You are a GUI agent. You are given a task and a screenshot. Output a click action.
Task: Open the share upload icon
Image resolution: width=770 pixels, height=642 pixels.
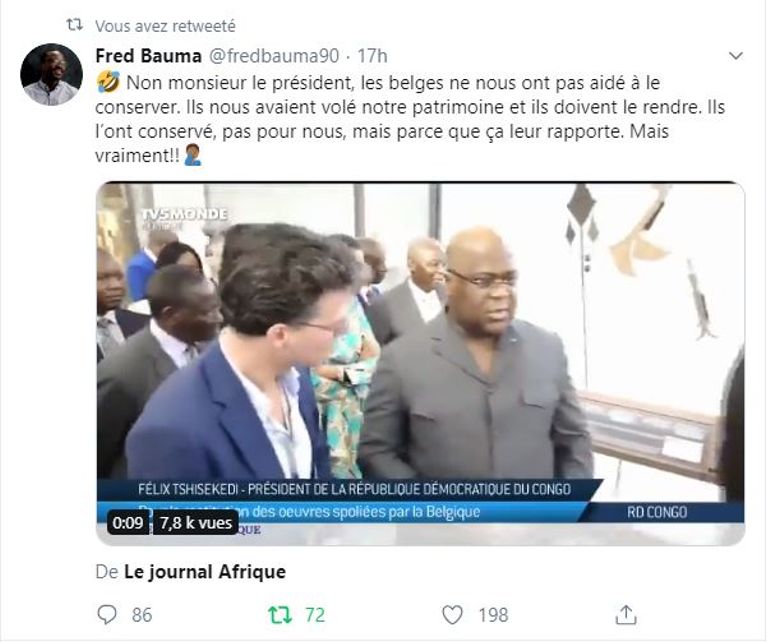click(x=626, y=614)
